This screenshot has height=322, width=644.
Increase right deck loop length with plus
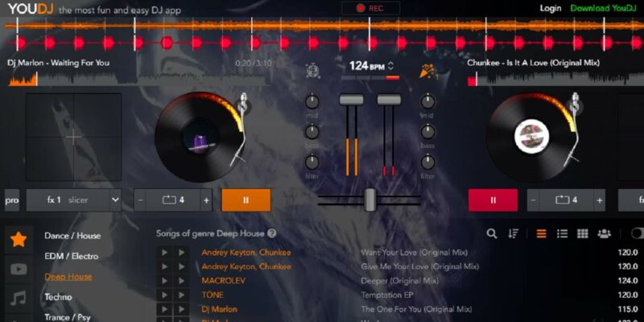(x=599, y=200)
